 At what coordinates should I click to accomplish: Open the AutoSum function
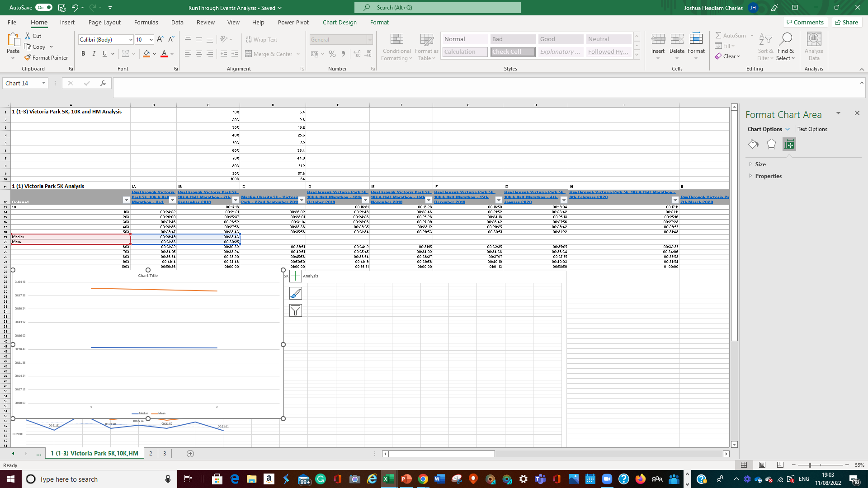coord(731,36)
